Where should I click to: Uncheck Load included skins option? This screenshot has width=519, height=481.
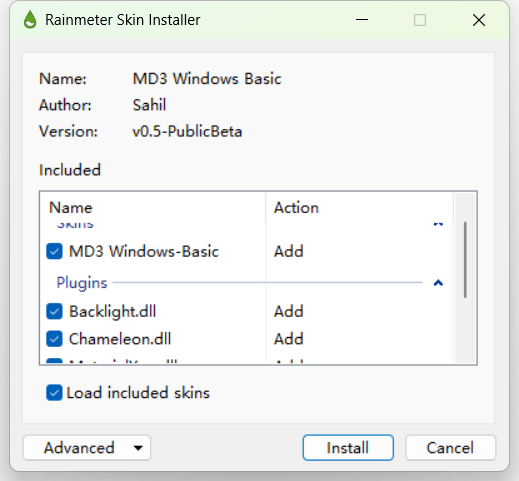point(54,393)
